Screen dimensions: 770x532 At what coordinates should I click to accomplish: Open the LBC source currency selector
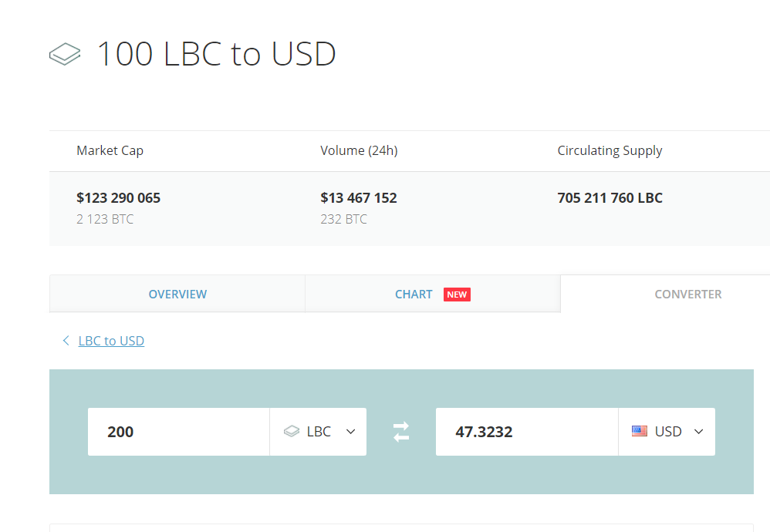click(x=318, y=432)
